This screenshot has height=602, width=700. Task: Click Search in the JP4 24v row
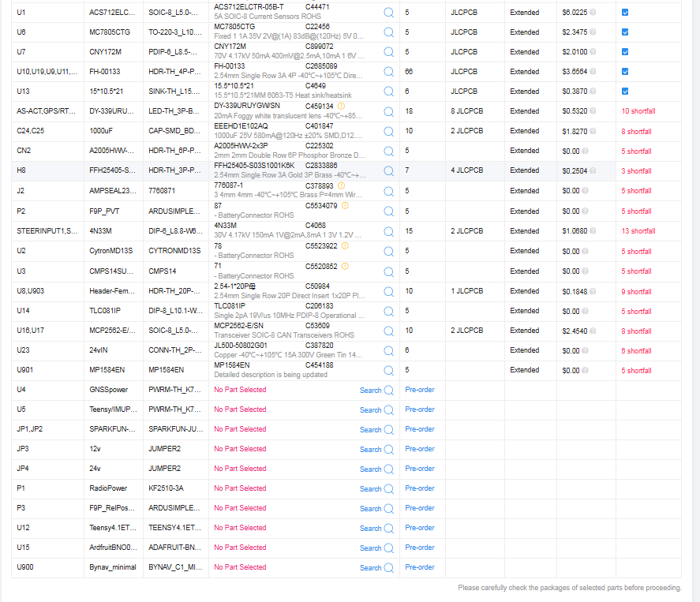click(x=376, y=469)
